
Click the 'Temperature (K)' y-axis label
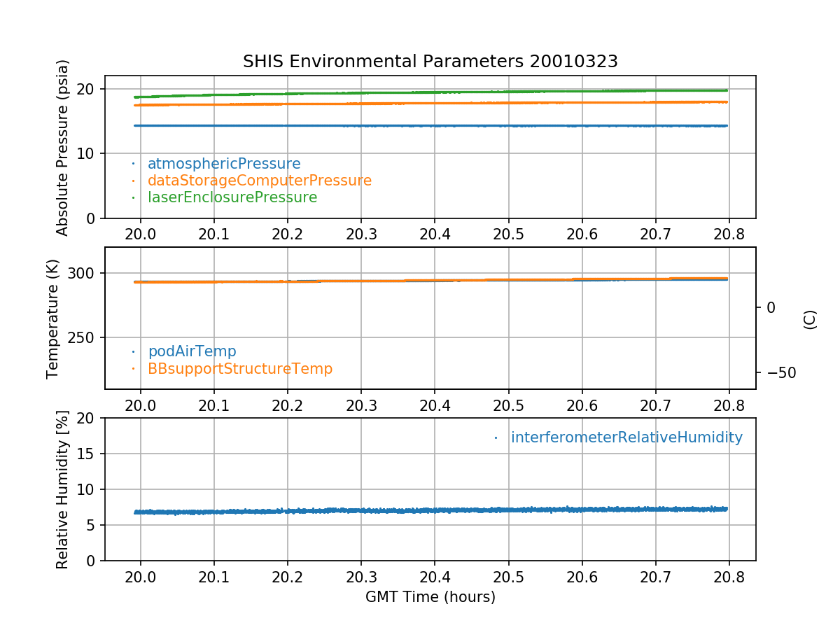(x=53, y=318)
